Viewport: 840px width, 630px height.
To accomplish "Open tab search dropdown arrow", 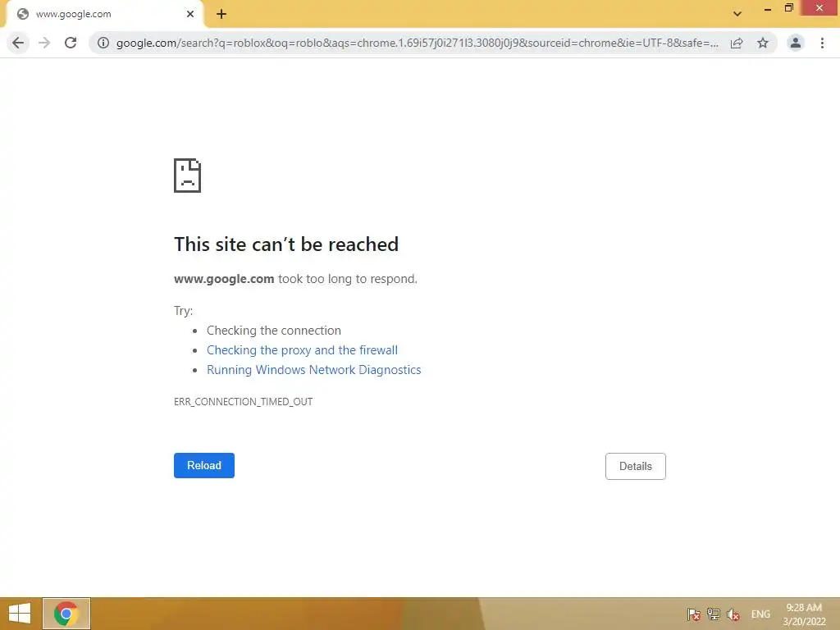I will [737, 14].
